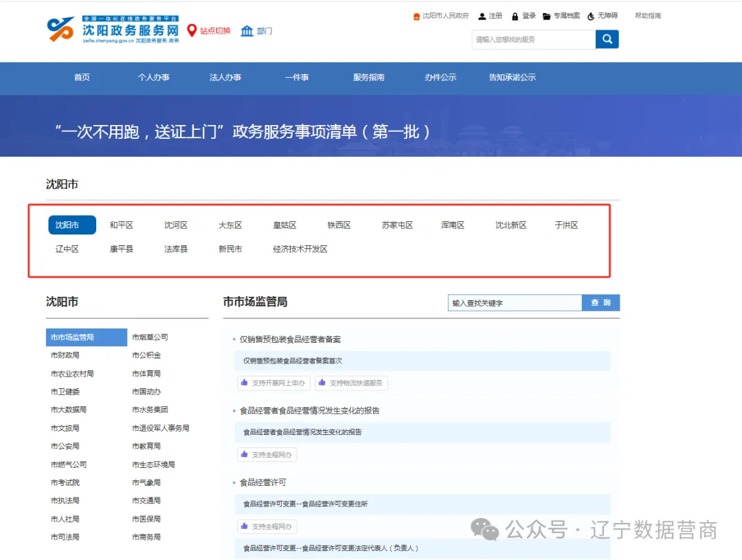
Task: Click the red location pin for 站点切换
Action: (192, 30)
